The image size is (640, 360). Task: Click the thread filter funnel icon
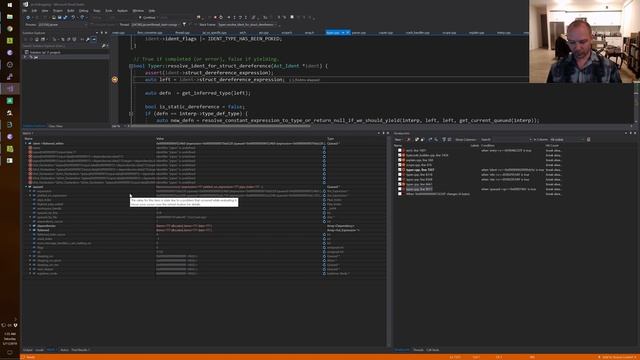(x=184, y=24)
